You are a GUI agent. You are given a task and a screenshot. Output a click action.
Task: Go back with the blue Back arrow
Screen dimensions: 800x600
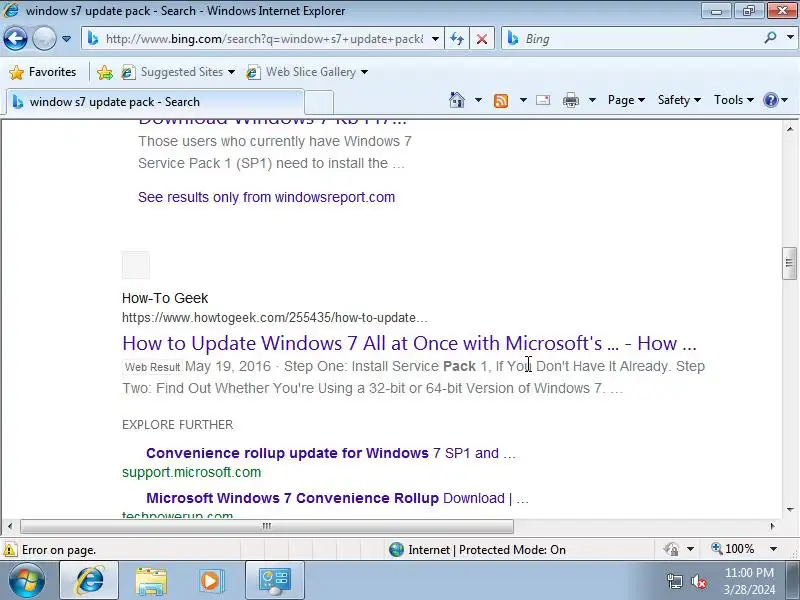[15, 39]
